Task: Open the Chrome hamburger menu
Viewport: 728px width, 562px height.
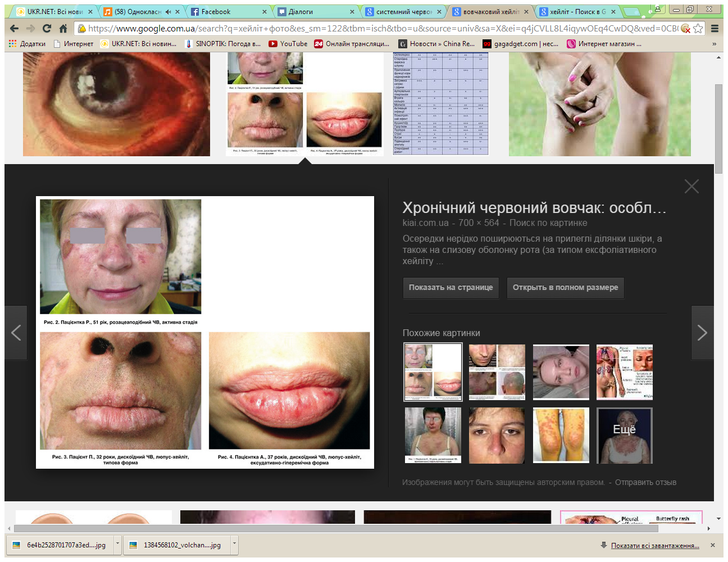Action: 715,29
